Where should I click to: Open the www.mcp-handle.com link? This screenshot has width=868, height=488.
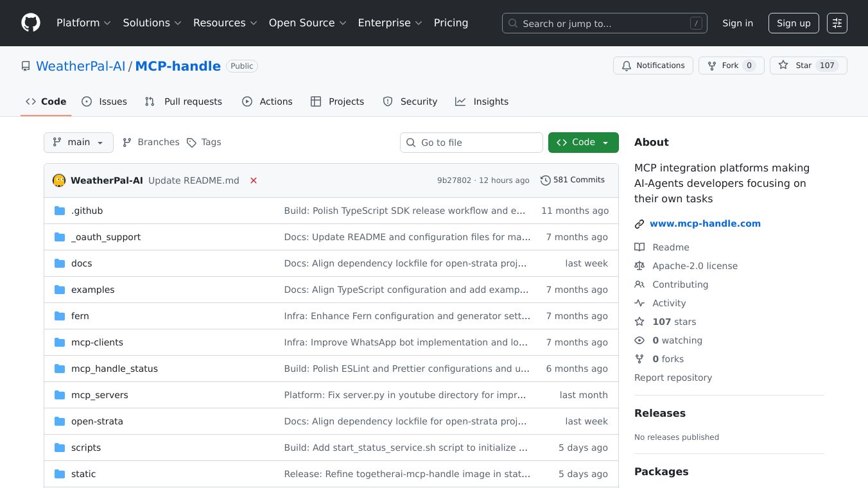pos(705,223)
